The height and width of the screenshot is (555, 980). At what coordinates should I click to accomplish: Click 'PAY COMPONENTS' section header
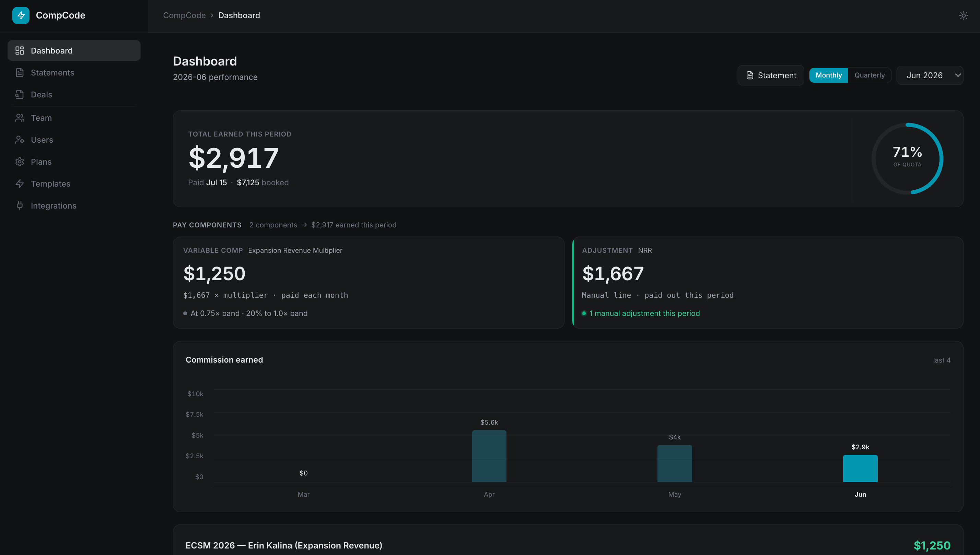click(x=207, y=225)
